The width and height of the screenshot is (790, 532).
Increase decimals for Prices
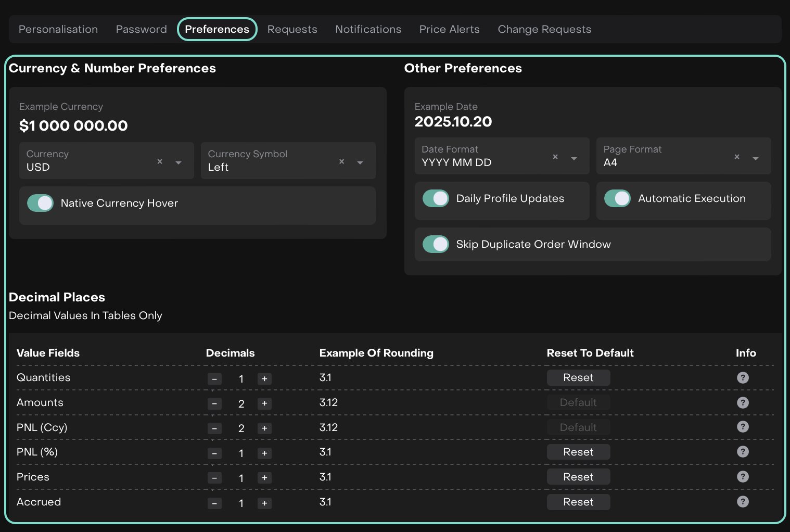point(264,478)
